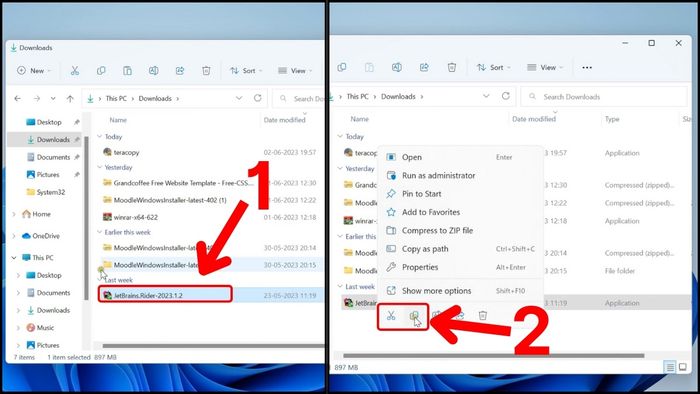Image resolution: width=700 pixels, height=394 pixels.
Task: Open the Sort dropdown in right window
Action: 493,67
